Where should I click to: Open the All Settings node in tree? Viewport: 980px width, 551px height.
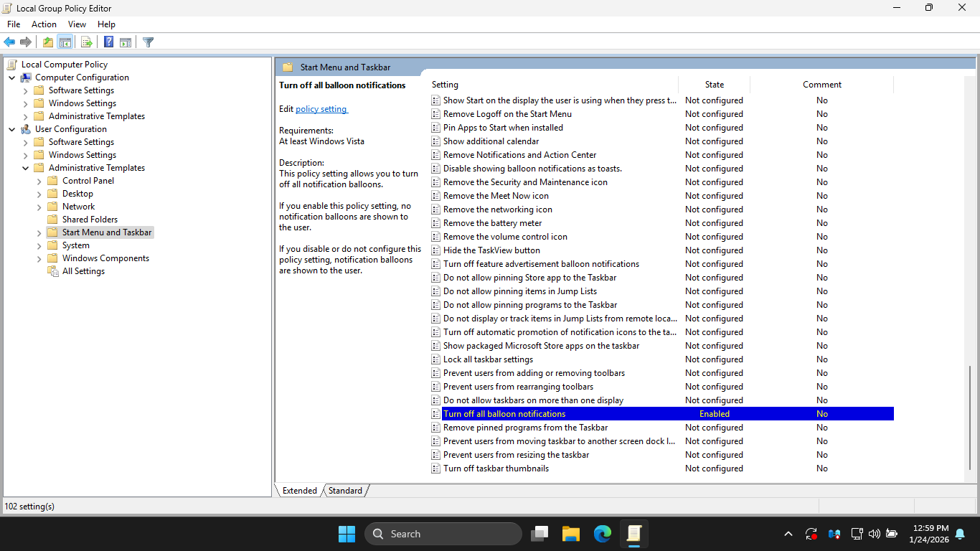[83, 271]
